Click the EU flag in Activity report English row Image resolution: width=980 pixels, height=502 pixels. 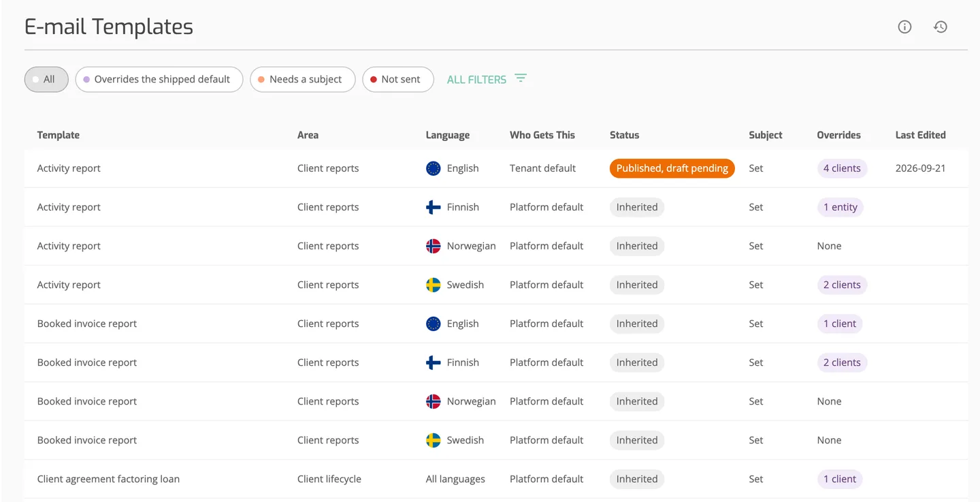tap(434, 168)
